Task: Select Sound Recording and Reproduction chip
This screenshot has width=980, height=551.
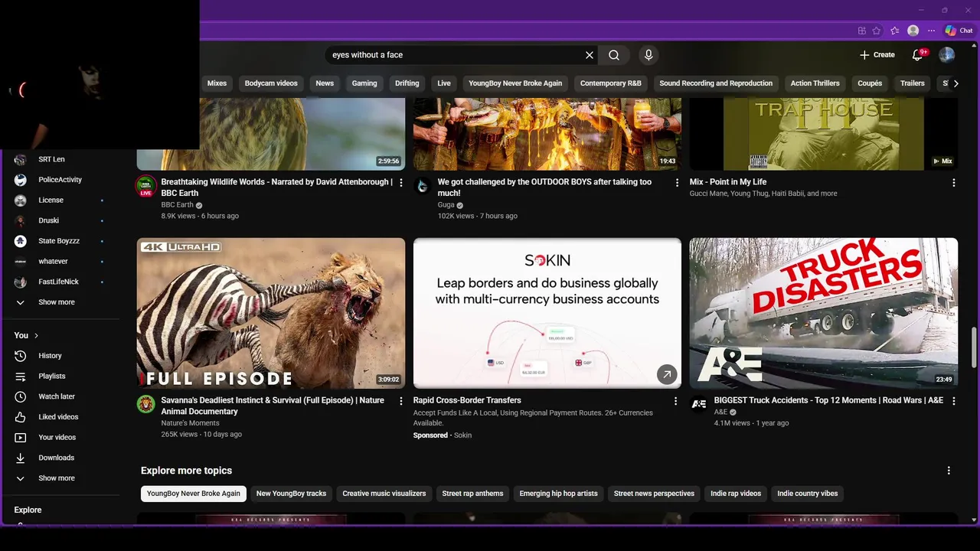Action: [x=716, y=83]
